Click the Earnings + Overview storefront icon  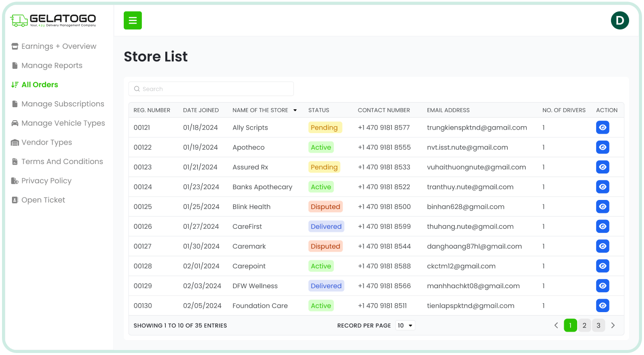pos(15,46)
